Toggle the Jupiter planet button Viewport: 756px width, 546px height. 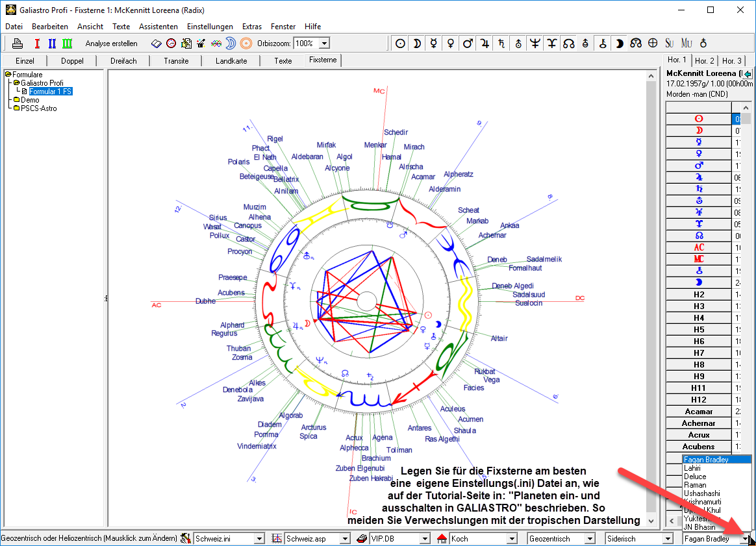(485, 43)
